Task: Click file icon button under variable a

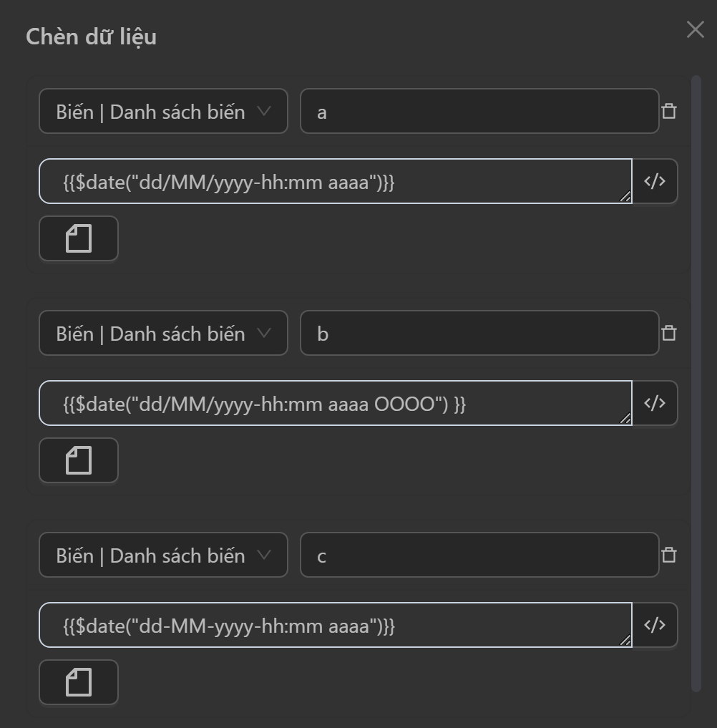Action: [x=79, y=238]
